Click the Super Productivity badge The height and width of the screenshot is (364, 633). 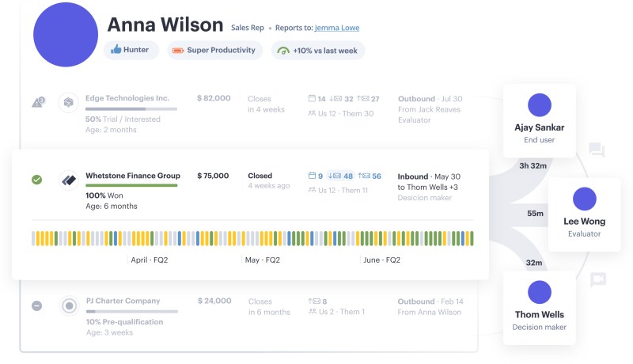pyautogui.click(x=214, y=50)
